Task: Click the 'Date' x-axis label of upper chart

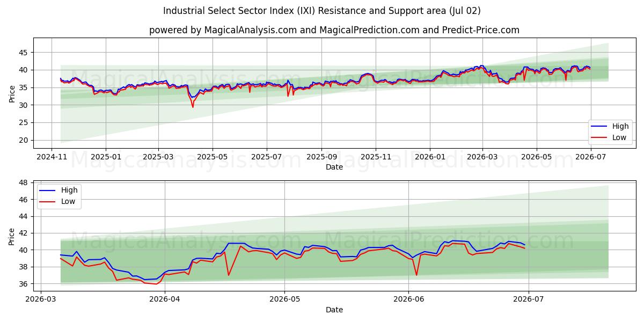Action: [334, 167]
